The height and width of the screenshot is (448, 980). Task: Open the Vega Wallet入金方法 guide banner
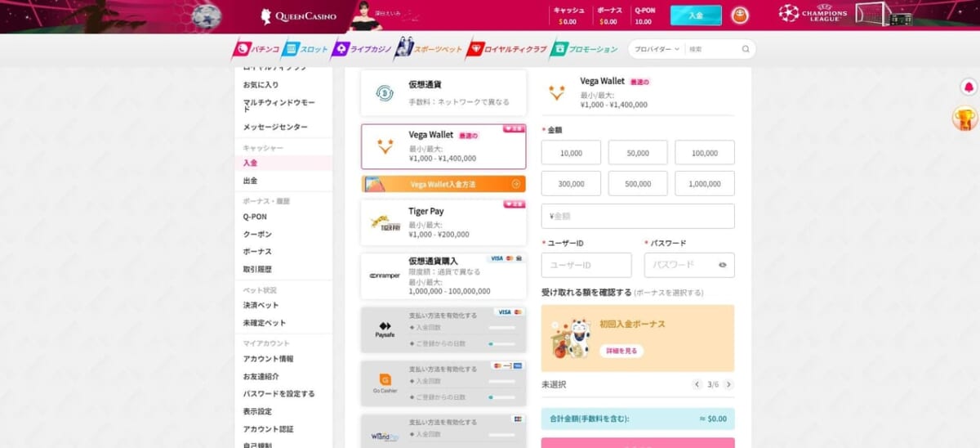click(x=443, y=184)
